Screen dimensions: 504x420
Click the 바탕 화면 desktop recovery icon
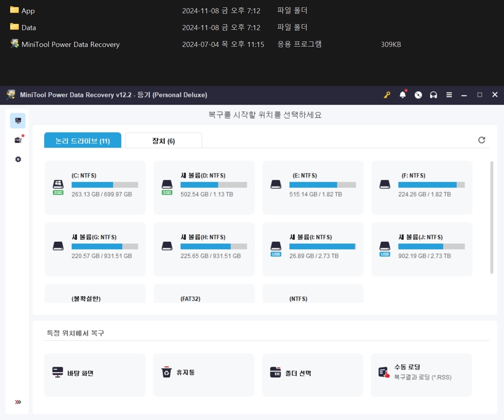pyautogui.click(x=58, y=372)
